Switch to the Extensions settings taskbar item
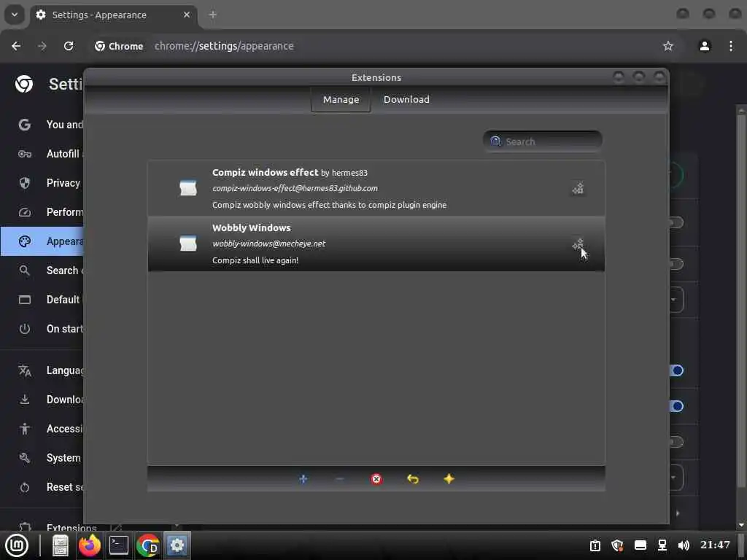This screenshot has height=560, width=747. coord(177,545)
